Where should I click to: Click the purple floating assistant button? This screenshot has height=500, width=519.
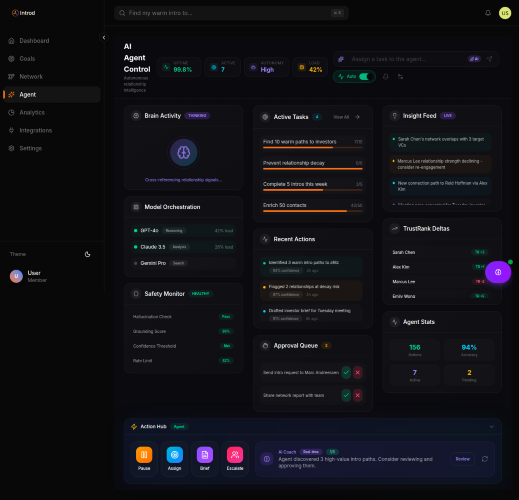[x=498, y=272]
